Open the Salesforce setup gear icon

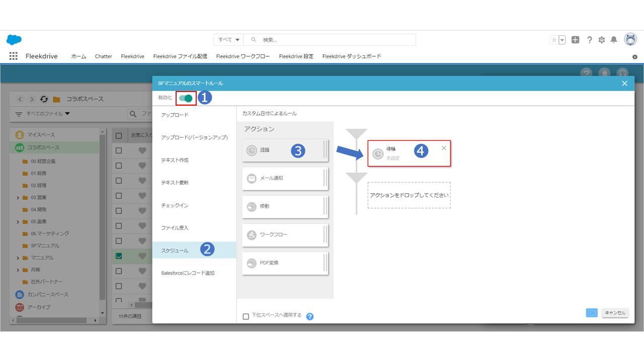pyautogui.click(x=601, y=40)
